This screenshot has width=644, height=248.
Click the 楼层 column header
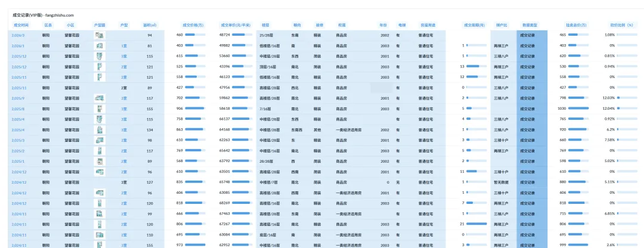click(x=265, y=25)
